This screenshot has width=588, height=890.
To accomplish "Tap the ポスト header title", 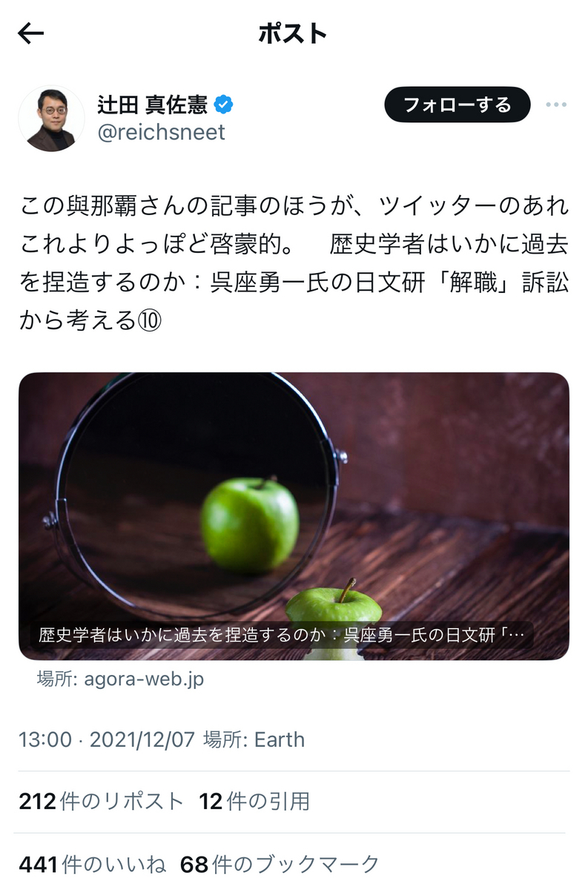I will (293, 33).
